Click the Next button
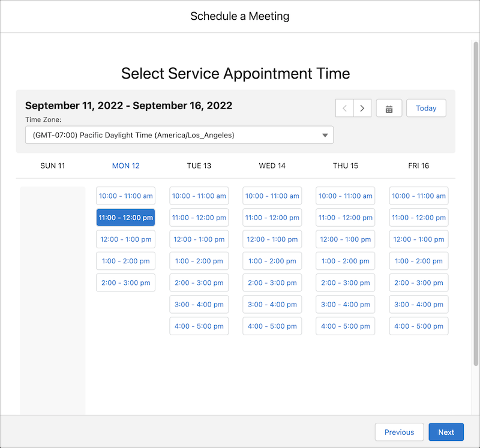 click(x=446, y=432)
